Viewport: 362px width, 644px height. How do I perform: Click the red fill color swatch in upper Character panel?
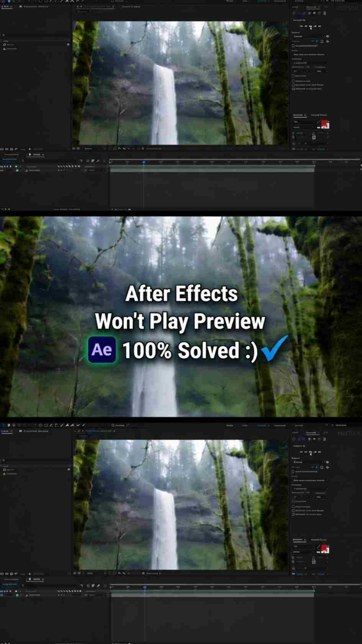point(324,123)
